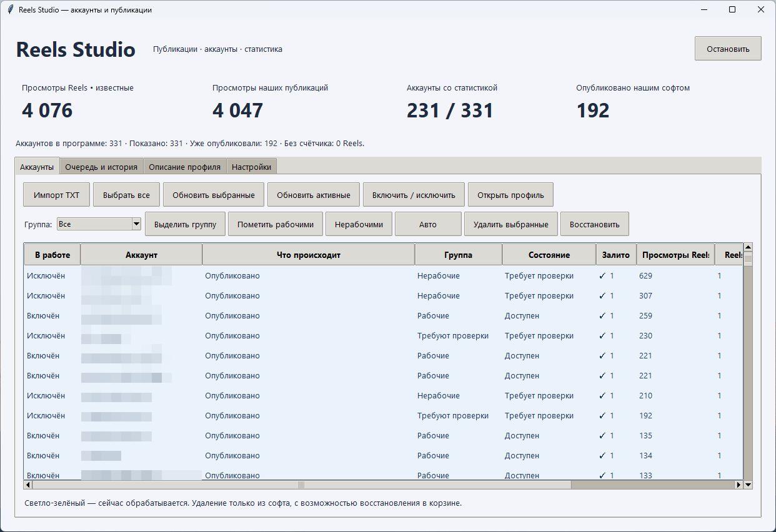Select row with 210 views
Image resolution: width=776 pixels, height=532 pixels.
click(x=384, y=395)
